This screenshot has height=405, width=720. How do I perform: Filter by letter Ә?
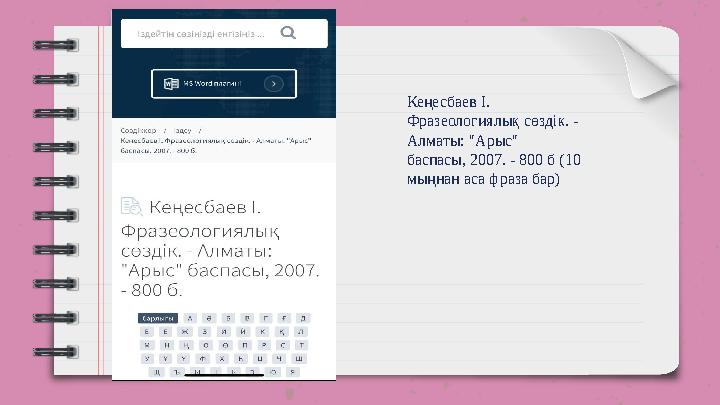coord(209,318)
